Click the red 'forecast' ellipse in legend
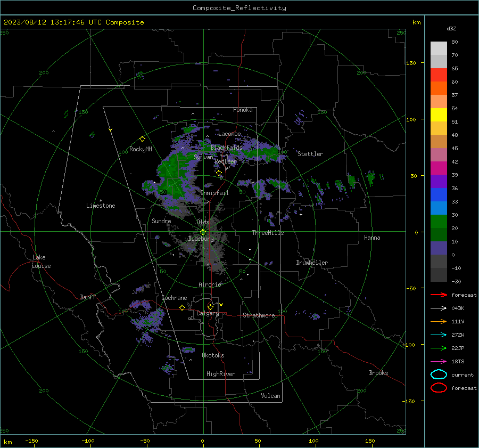 (x=439, y=388)
